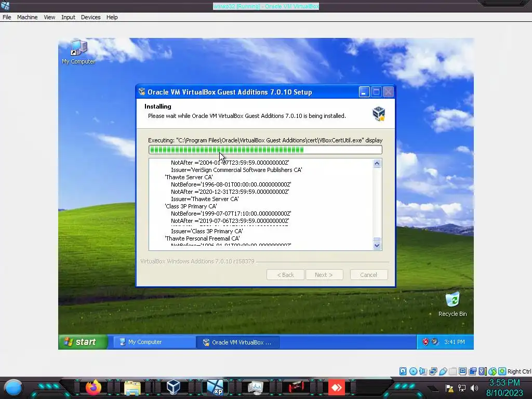Click the 'Thawte Personal Freemail CA' log line
Image resolution: width=532 pixels, height=399 pixels.
tap(202, 238)
